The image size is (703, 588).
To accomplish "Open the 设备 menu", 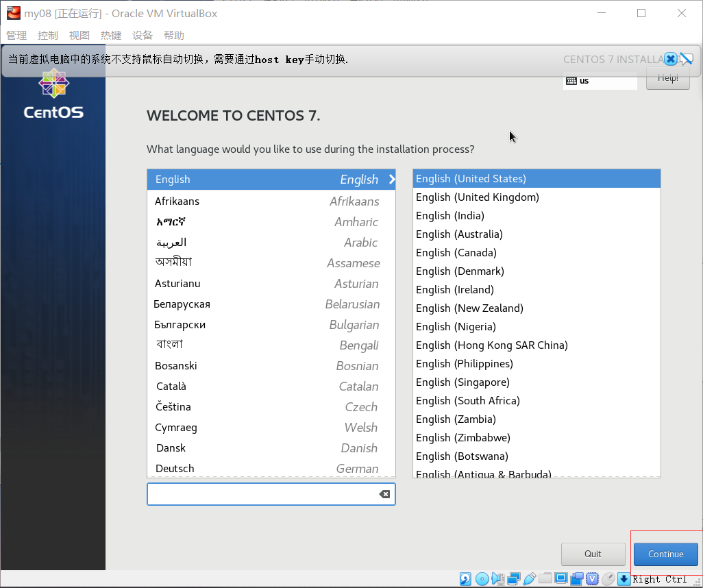I will coord(142,36).
